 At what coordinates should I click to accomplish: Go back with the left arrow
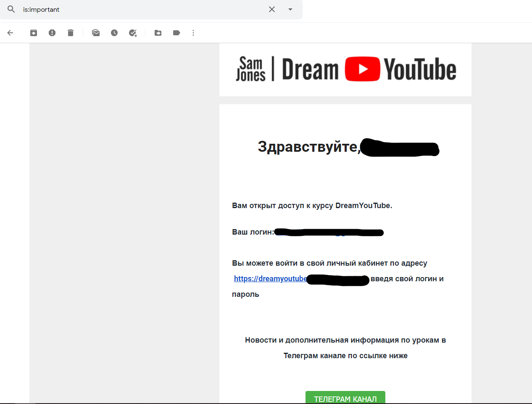click(11, 33)
